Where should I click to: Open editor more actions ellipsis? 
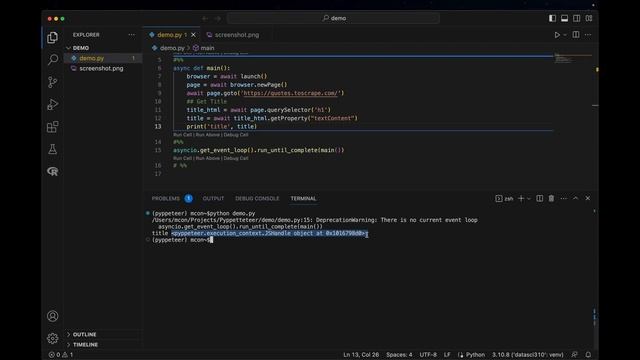[x=588, y=35]
